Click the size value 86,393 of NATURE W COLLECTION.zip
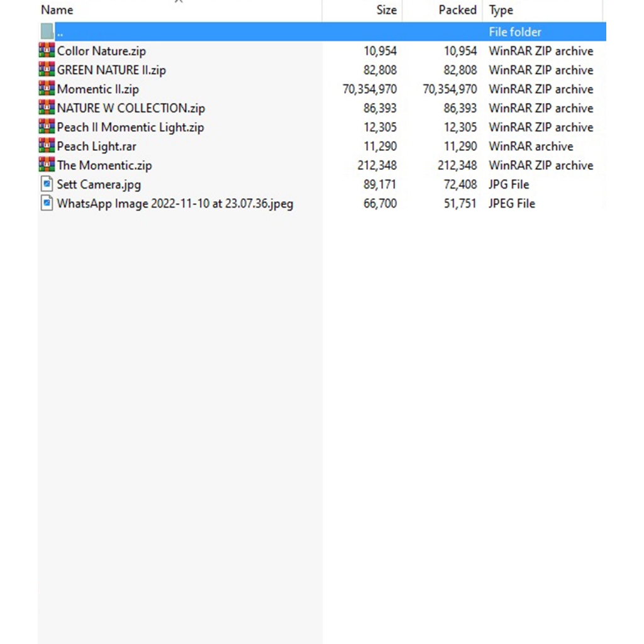Screen dimensions: 644x644 pyautogui.click(x=380, y=108)
